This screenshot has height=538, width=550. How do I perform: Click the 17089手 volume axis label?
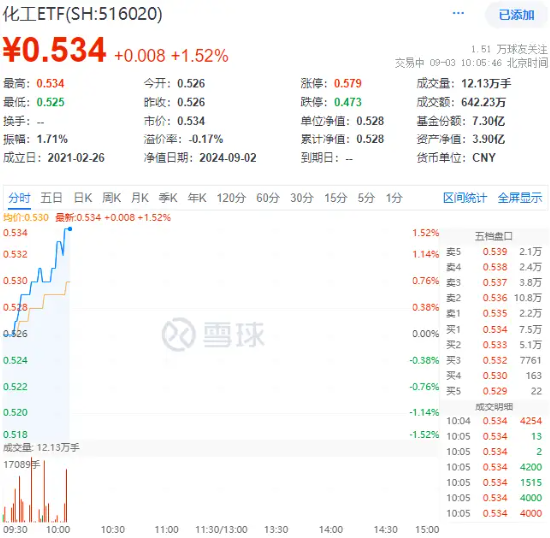tap(21, 465)
